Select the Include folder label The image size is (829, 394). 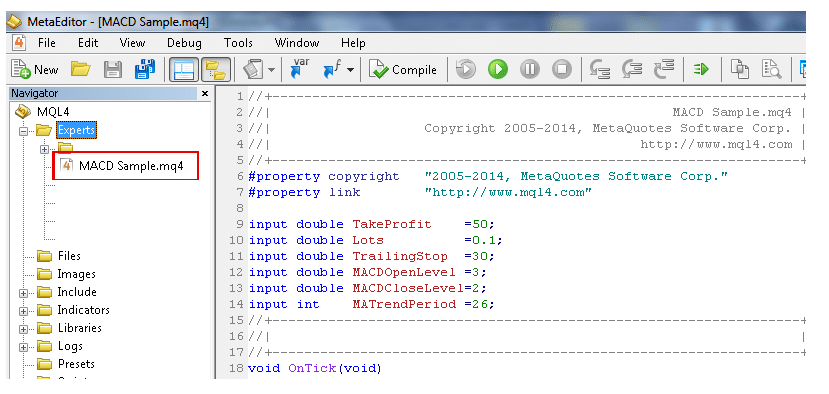[77, 292]
